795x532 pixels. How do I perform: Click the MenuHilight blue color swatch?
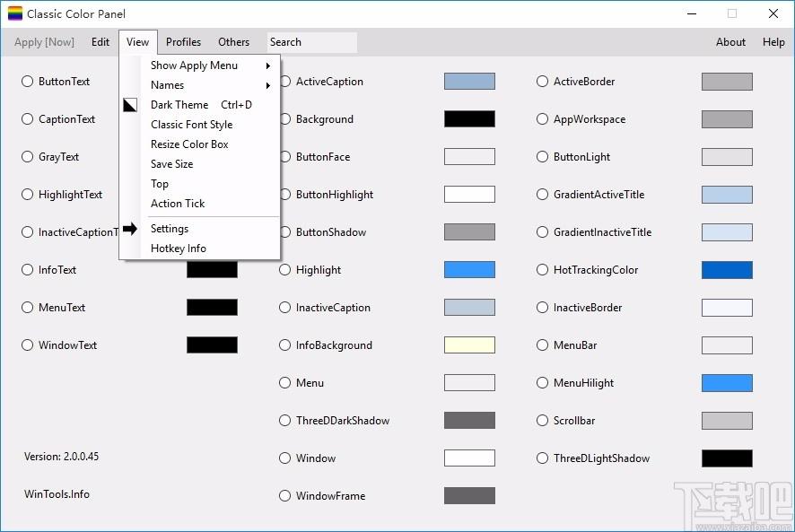point(727,383)
